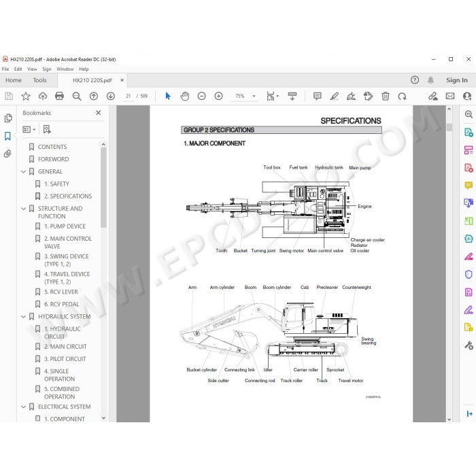Open the Help menu

pos(84,69)
